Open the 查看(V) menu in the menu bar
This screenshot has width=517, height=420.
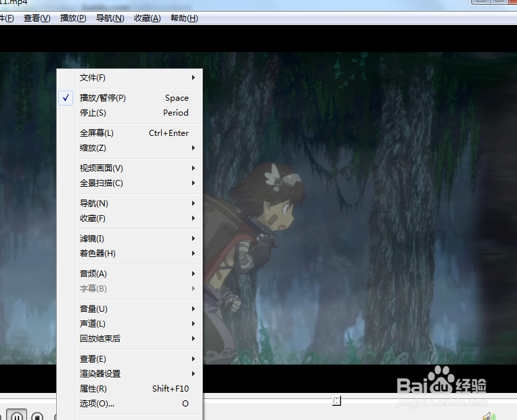[x=37, y=18]
